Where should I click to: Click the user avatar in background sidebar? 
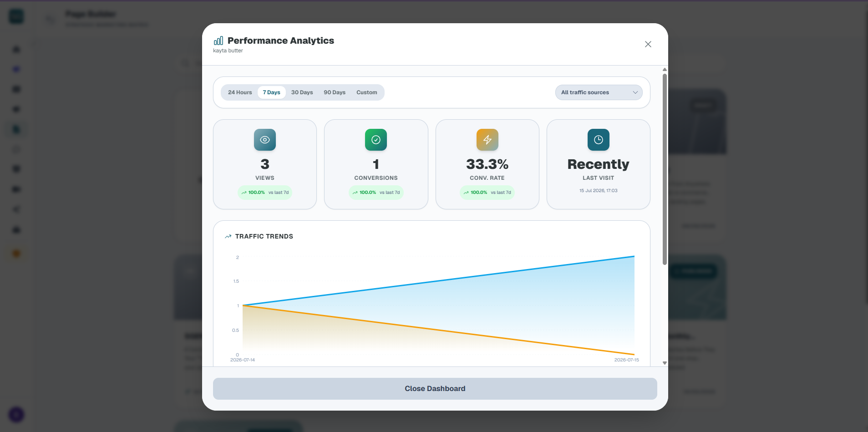pos(16,415)
